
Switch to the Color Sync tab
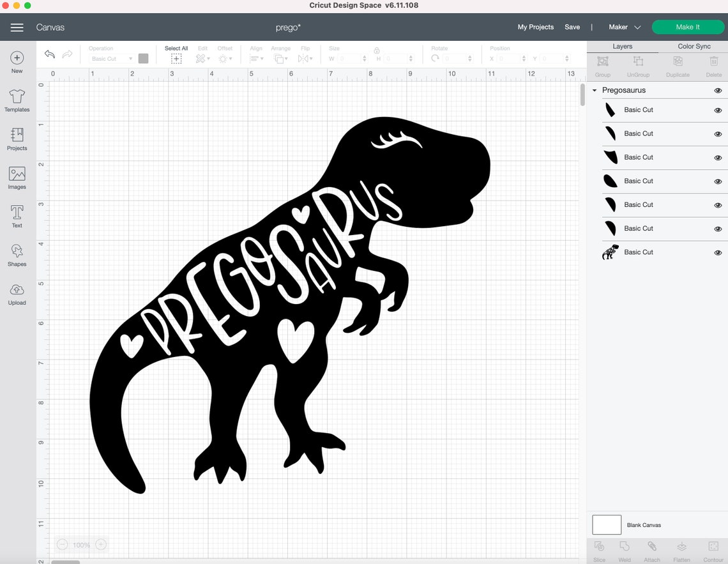coord(694,46)
